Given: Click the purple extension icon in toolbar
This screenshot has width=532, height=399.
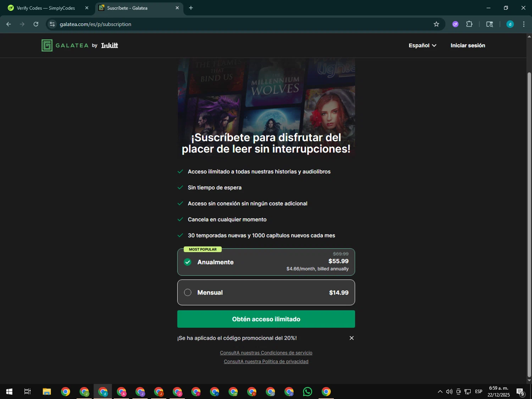Looking at the screenshot, I should [455, 24].
